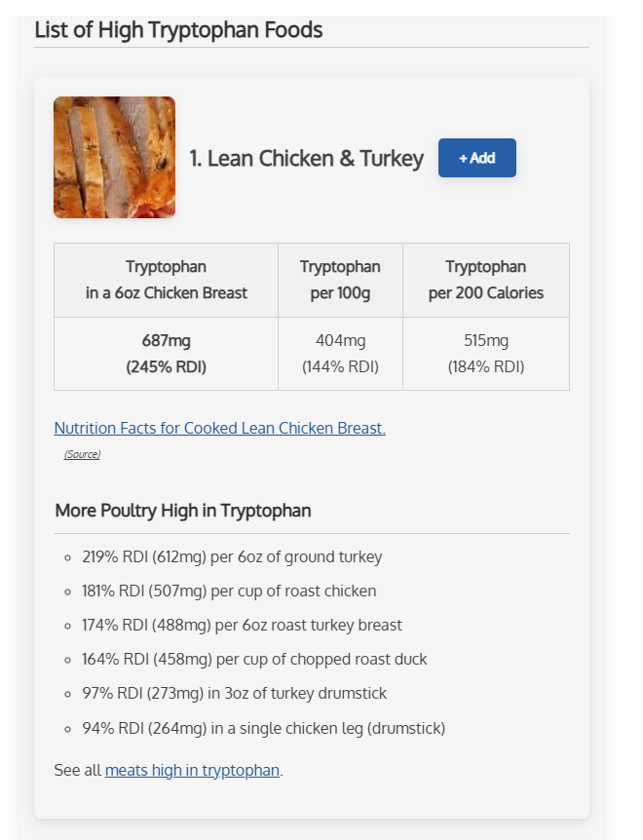Click the 'List of High Tryptophan Foods' heading
Screen dimensions: 643x840
point(179,30)
